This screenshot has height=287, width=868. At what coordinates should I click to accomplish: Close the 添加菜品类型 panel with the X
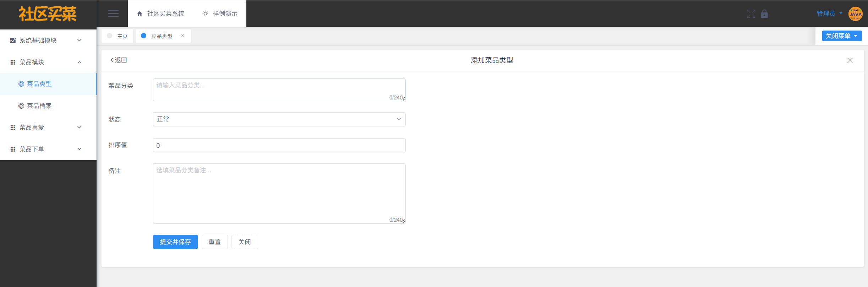(x=850, y=60)
